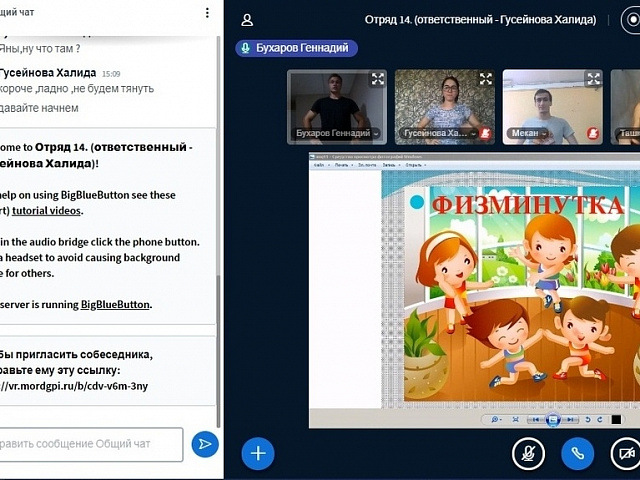Viewport: 640px width, 480px height.
Task: Click Эл. почта in photo viewer toolbar
Action: coord(367,165)
